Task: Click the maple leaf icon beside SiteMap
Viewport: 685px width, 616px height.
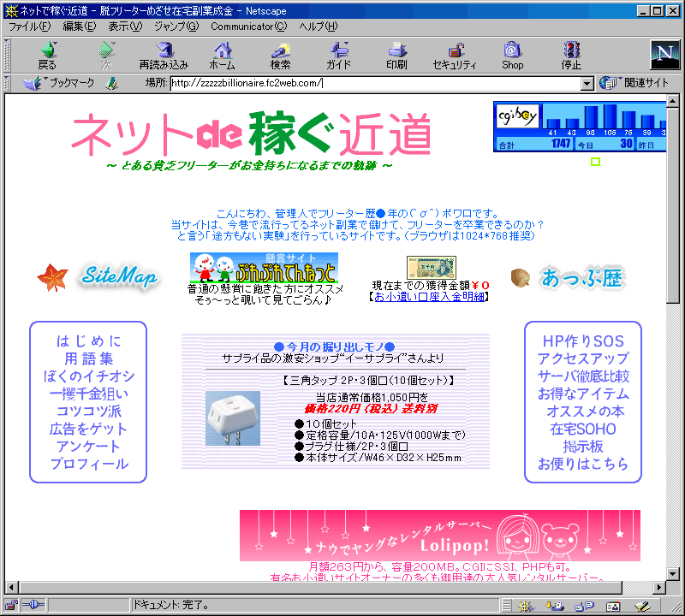Action: point(53,278)
